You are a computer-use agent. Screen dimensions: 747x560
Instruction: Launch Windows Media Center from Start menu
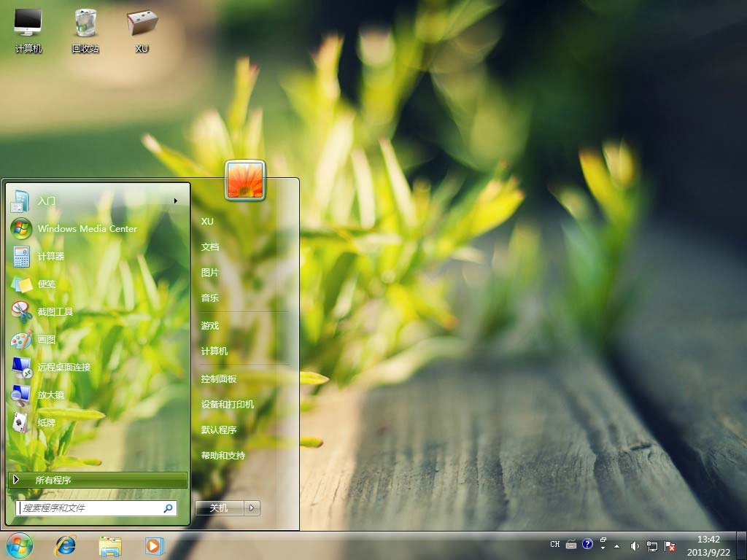click(x=87, y=228)
